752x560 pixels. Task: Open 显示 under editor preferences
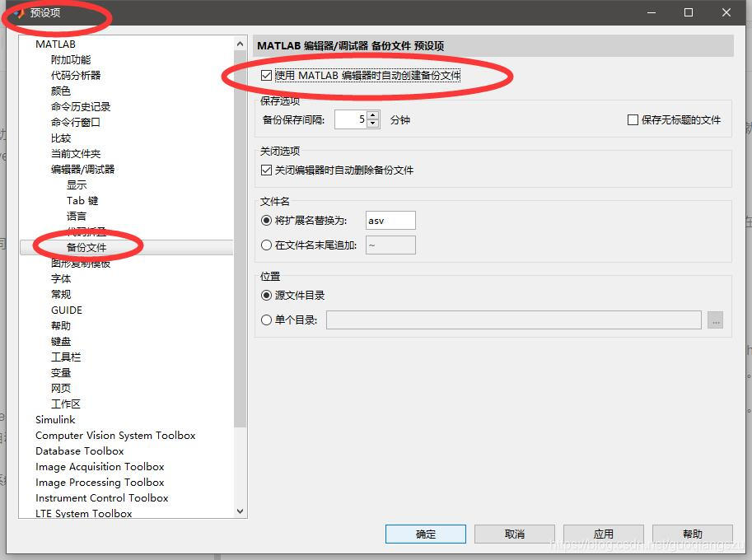(77, 185)
